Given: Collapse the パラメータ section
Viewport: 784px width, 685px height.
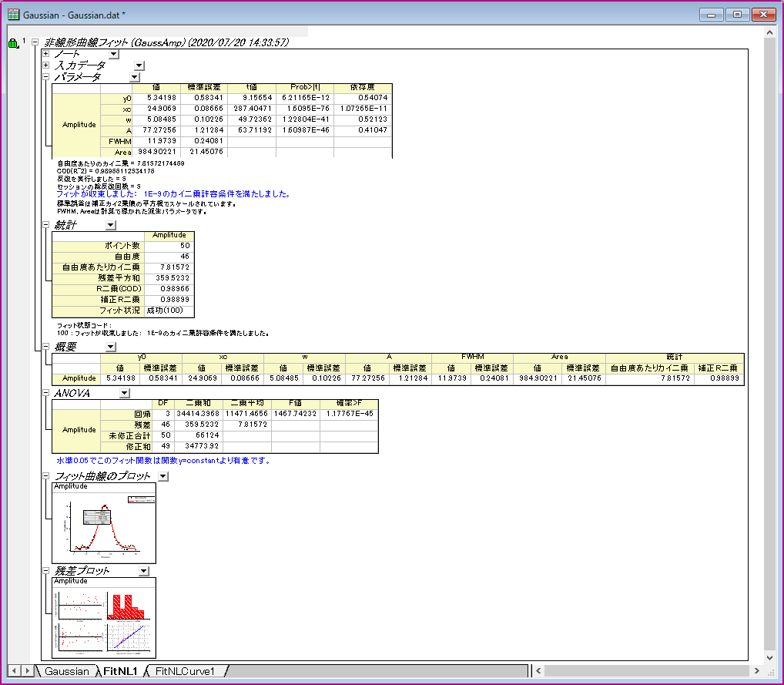Looking at the screenshot, I should [46, 77].
